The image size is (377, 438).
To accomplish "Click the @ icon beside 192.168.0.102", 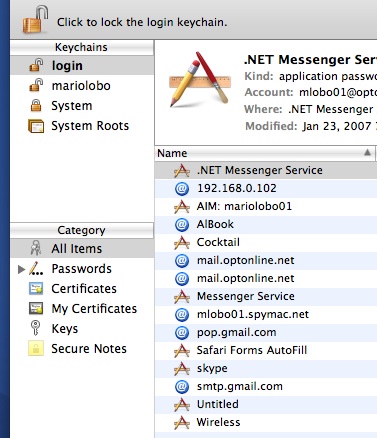I will (182, 189).
